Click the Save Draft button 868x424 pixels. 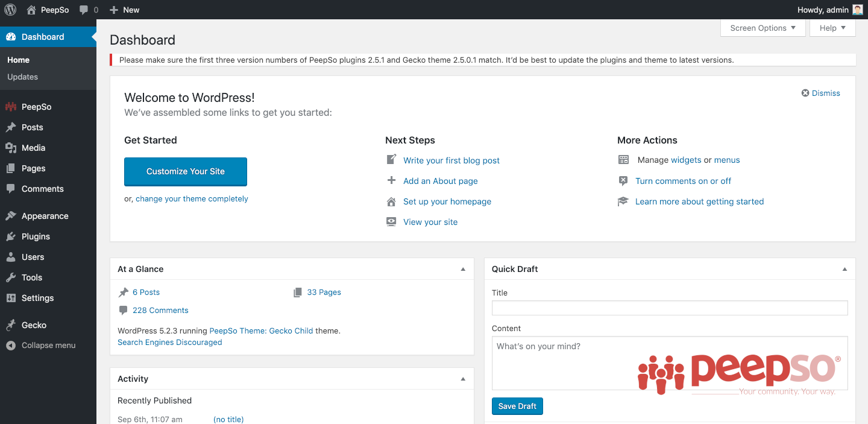click(517, 406)
